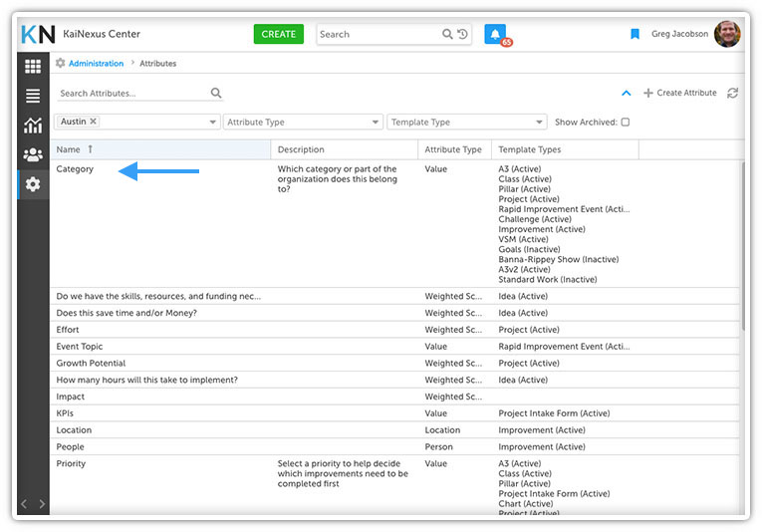
Task: Open Greg Jacobson profile avatar
Action: (x=727, y=34)
